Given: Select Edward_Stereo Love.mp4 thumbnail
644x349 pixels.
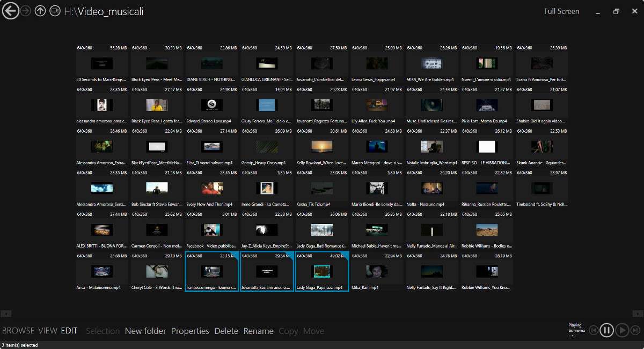Looking at the screenshot, I should click(x=212, y=105).
